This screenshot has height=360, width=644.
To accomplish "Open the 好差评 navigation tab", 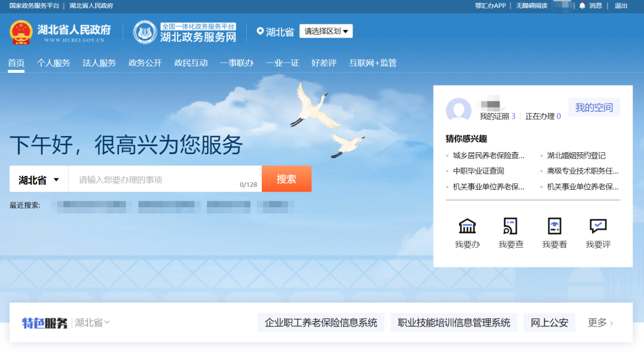I will [324, 63].
